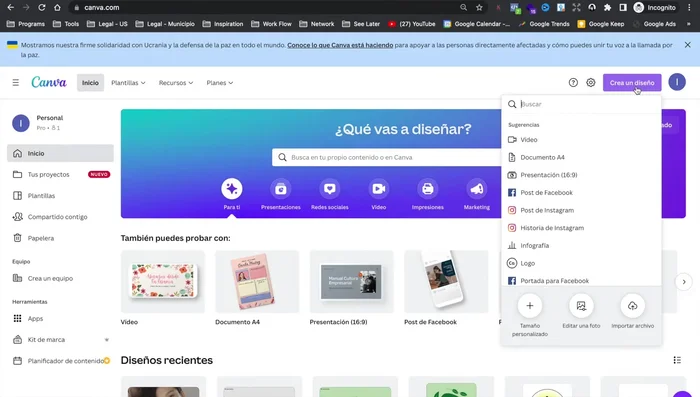Open Inicio in the sidebar
This screenshot has height=397, width=700.
[60, 153]
